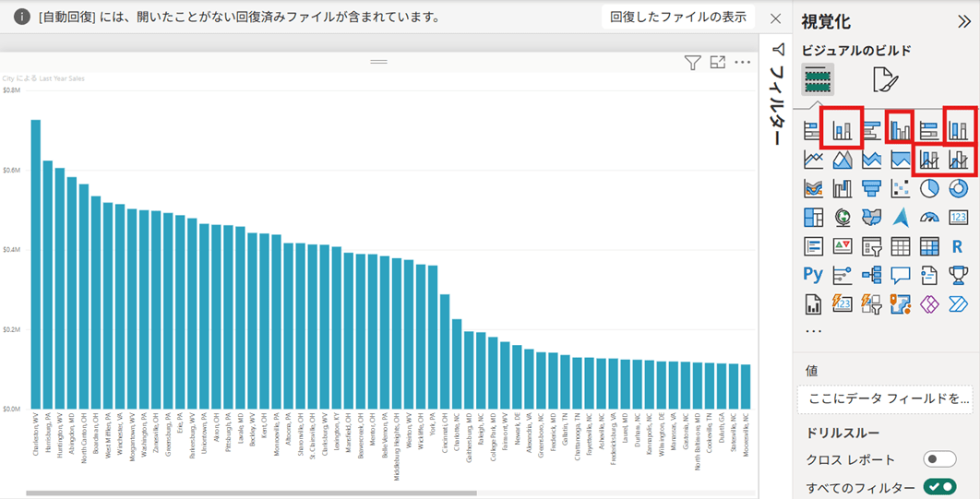
Task: Select the decomposition tree visual
Action: (871, 274)
